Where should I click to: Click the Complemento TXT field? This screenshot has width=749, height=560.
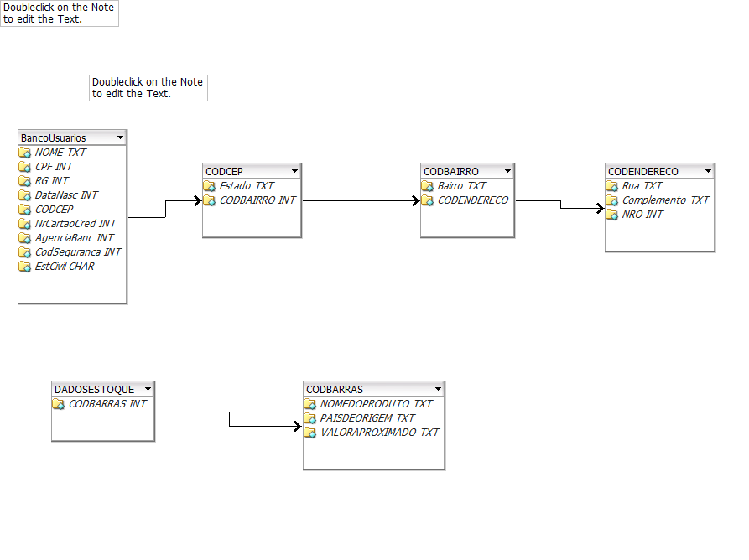[665, 200]
